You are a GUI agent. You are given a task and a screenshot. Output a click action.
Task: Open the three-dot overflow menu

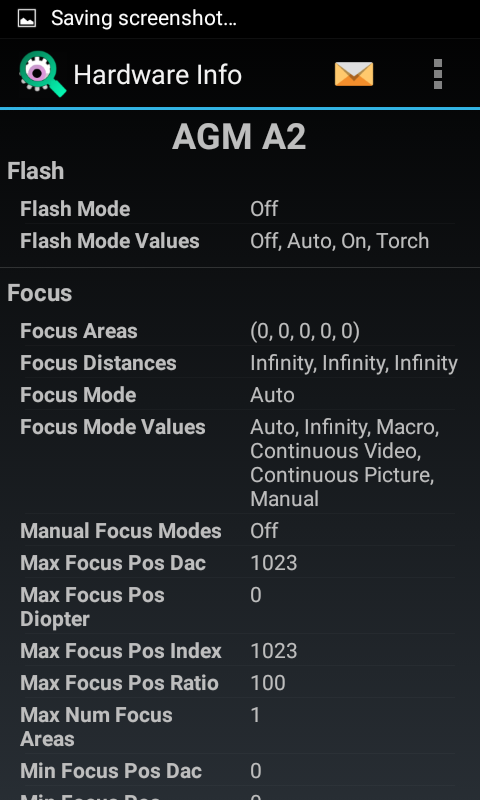[438, 74]
